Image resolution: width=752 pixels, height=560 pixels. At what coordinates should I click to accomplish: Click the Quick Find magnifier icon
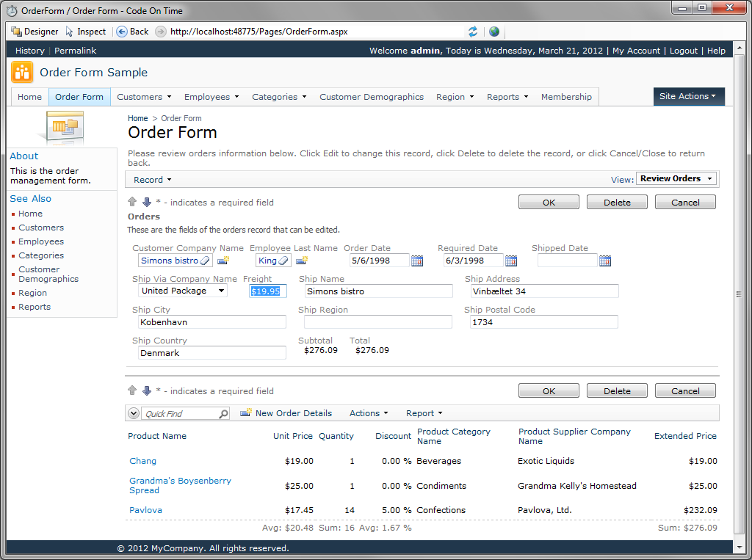coord(223,413)
